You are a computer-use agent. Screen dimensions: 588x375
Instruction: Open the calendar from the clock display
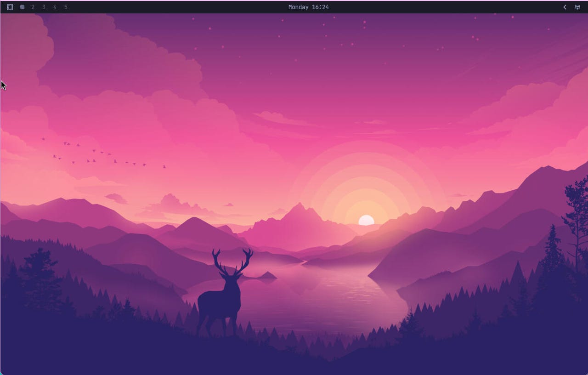[309, 7]
